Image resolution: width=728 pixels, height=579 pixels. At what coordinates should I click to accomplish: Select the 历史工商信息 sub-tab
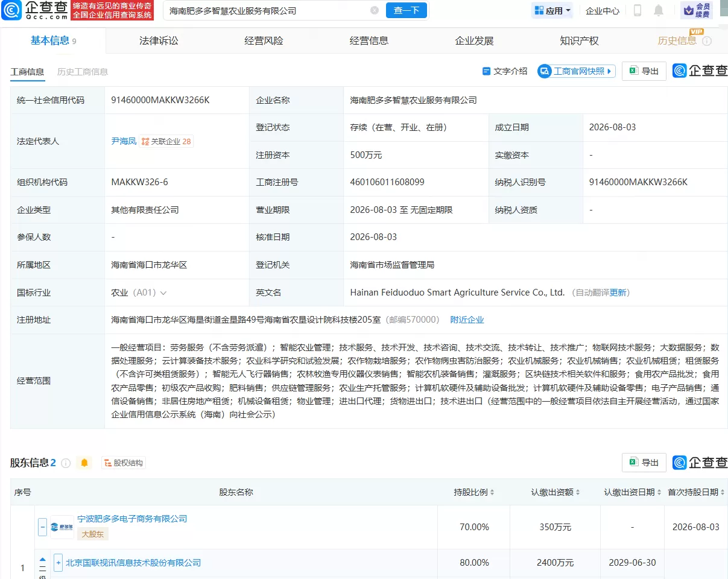pyautogui.click(x=83, y=72)
